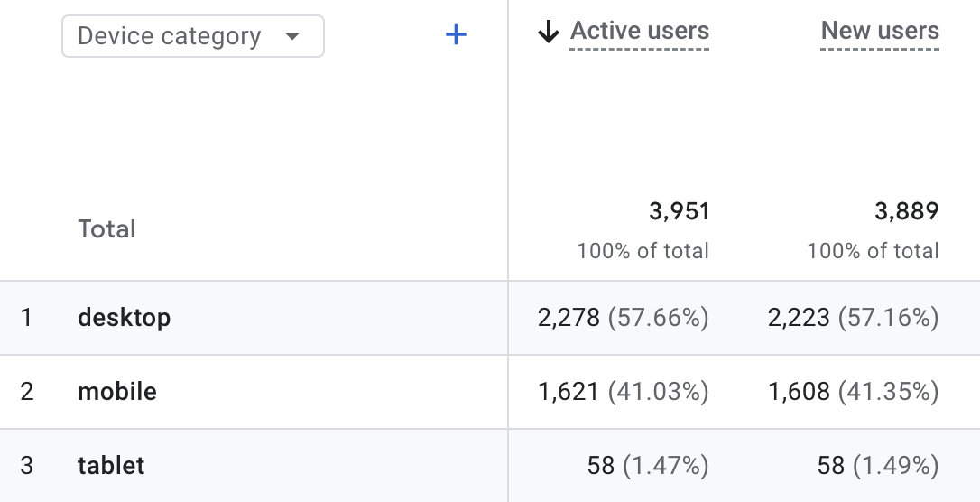980x502 pixels.
Task: Select the desktop row label
Action: [125, 318]
